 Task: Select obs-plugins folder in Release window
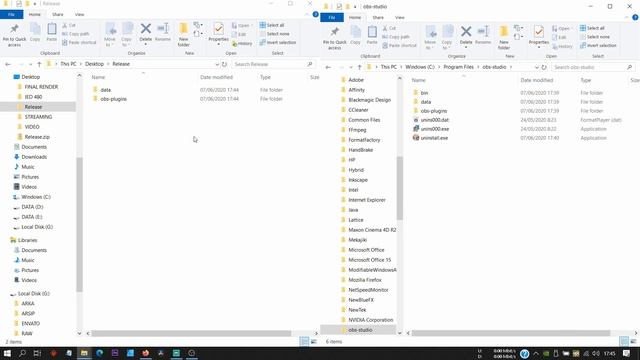click(113, 99)
